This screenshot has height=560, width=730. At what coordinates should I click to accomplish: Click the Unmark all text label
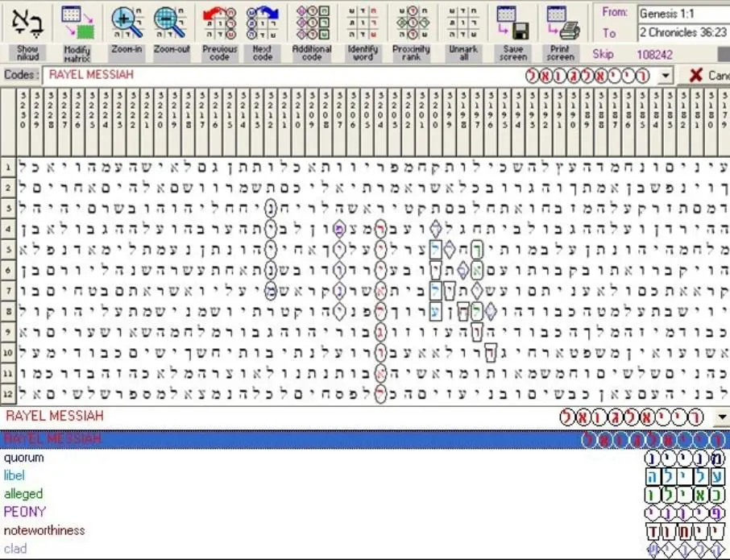(x=463, y=52)
